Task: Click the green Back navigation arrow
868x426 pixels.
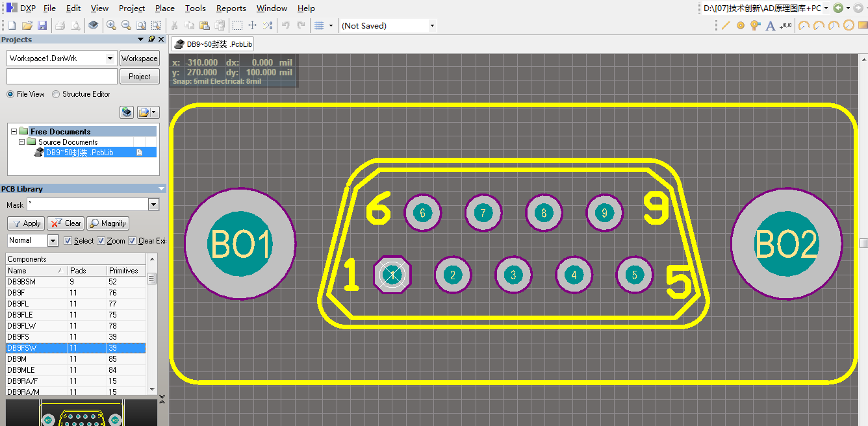Action: (838, 8)
